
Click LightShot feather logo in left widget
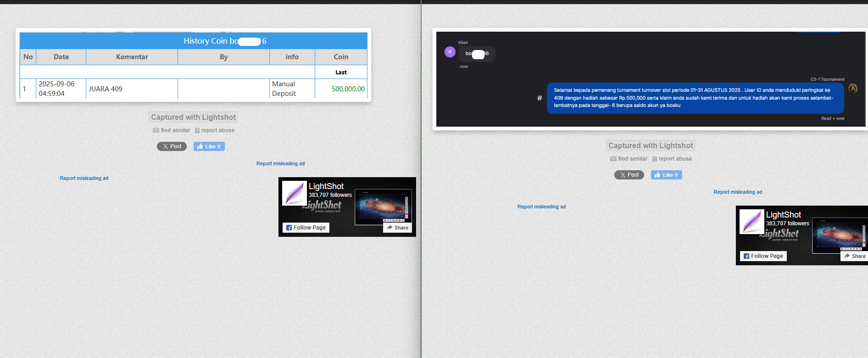[294, 193]
